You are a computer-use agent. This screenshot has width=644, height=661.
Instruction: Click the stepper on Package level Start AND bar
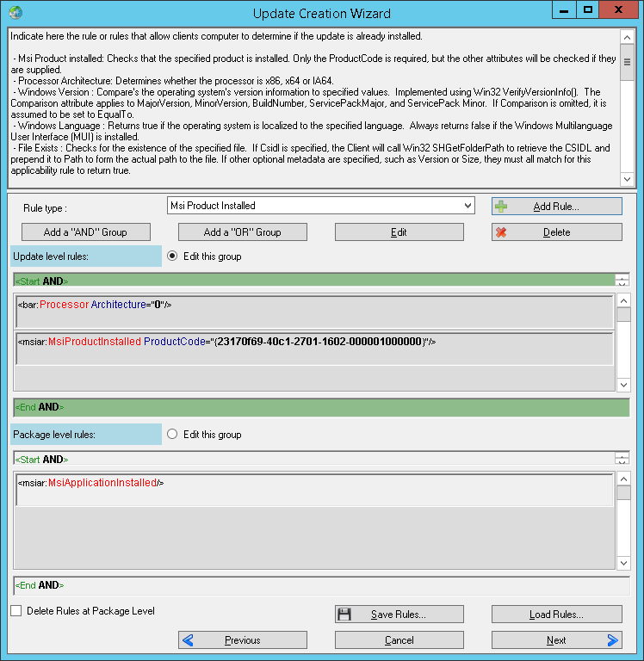point(622,458)
